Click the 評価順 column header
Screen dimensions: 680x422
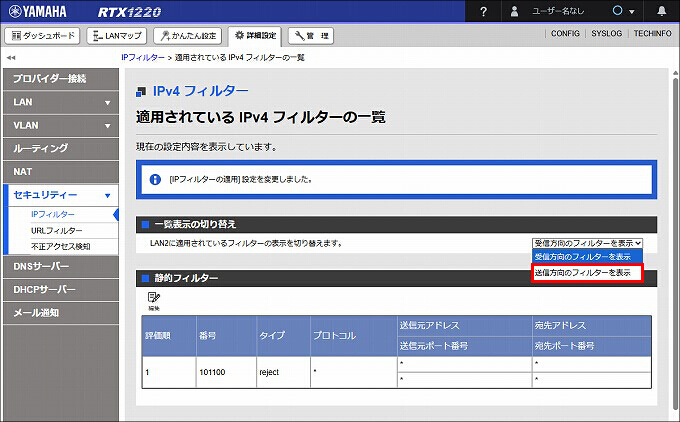point(169,336)
